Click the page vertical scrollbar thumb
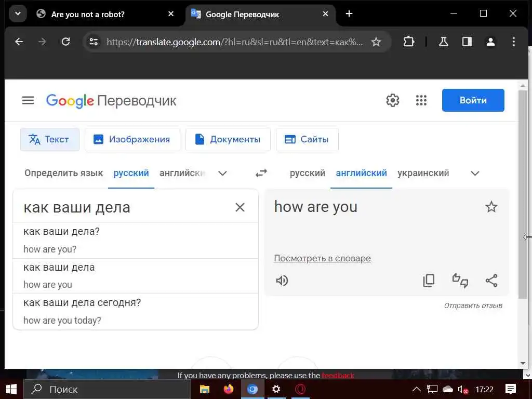Image resolution: width=532 pixels, height=399 pixels. point(523,195)
